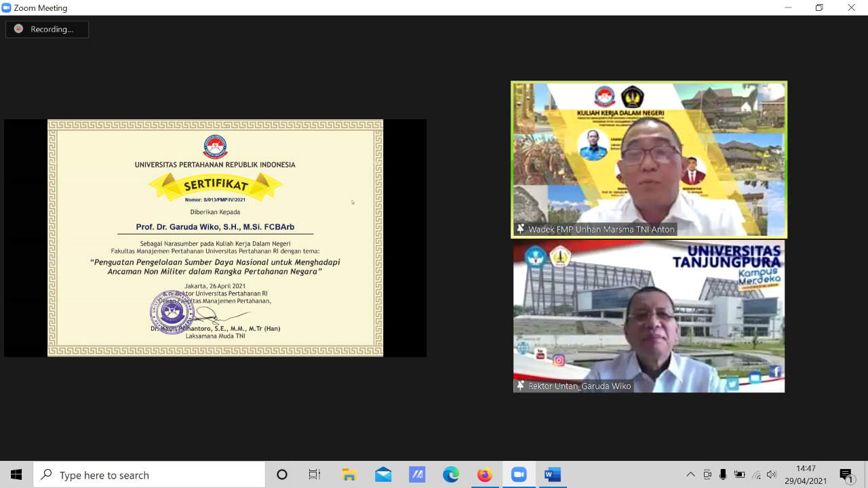Click pin icon beside Wadek FMP Unhan name
The image size is (868, 488).
click(521, 229)
